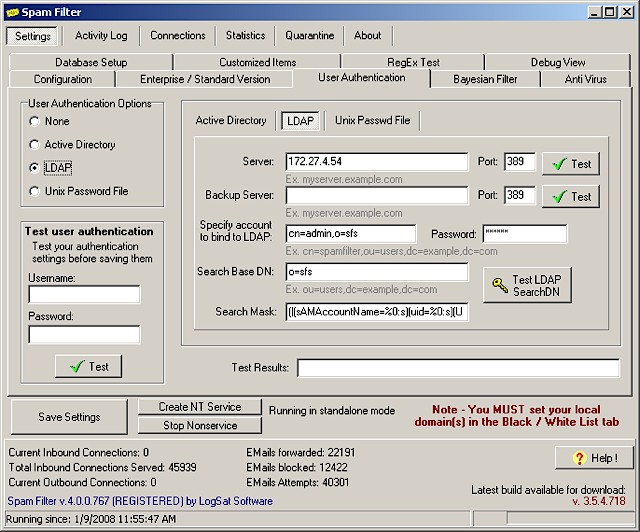
Task: Click the LDAP bind Password field
Action: pos(524,234)
